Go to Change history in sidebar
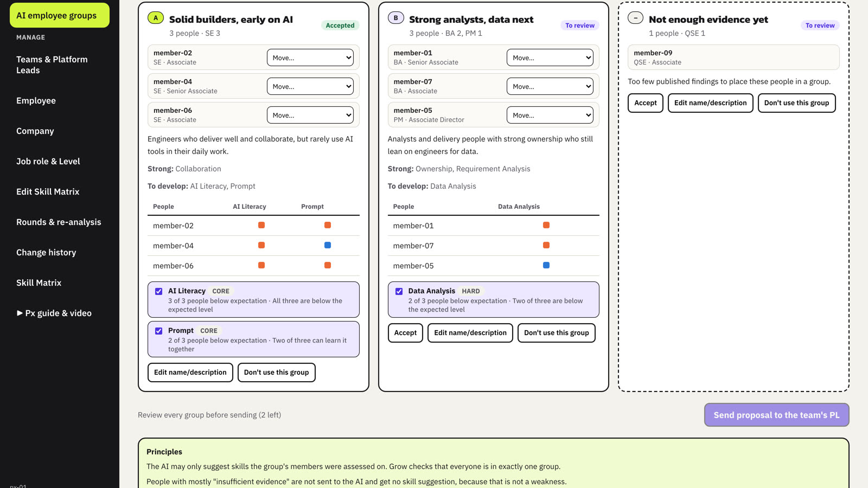Screen dimensions: 868x488 coord(46,252)
